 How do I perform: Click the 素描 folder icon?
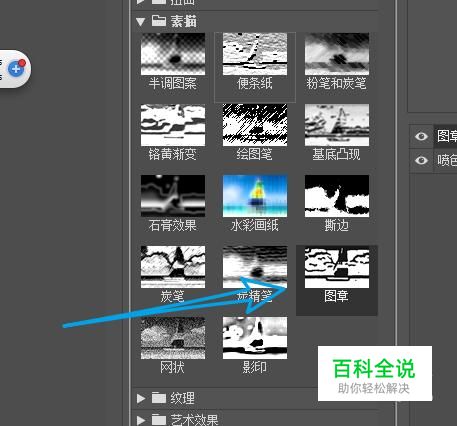point(159,21)
